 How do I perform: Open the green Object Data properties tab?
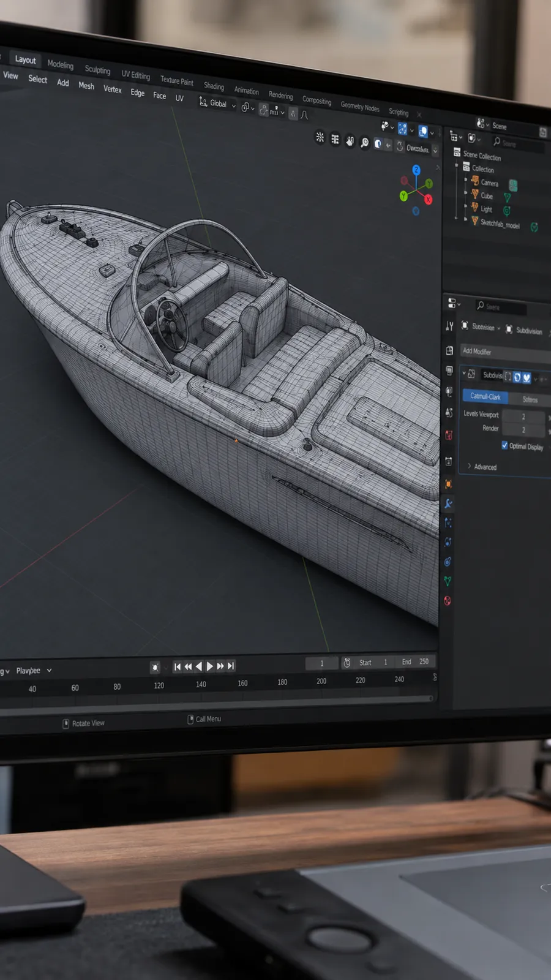[448, 581]
